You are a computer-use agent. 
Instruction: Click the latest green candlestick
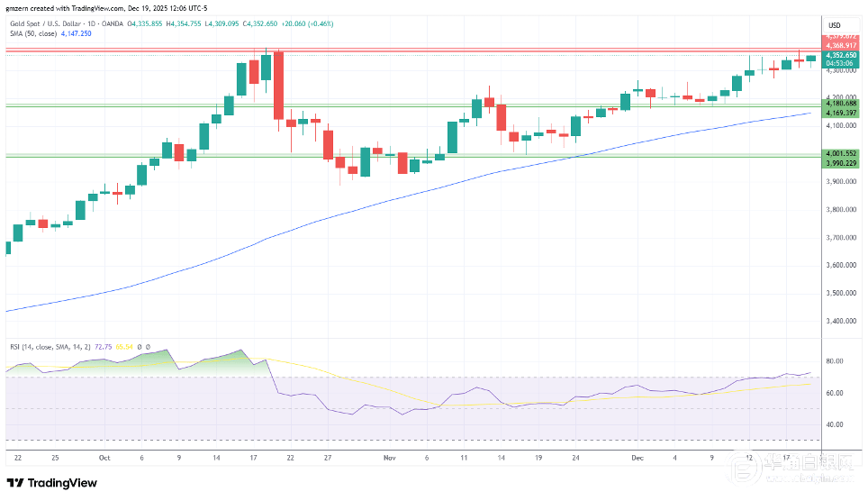[811, 59]
